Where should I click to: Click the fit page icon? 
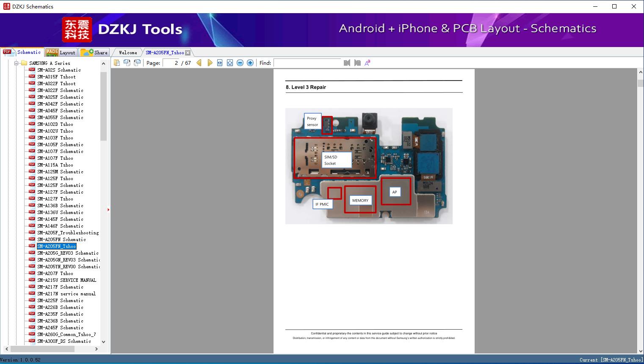point(230,63)
